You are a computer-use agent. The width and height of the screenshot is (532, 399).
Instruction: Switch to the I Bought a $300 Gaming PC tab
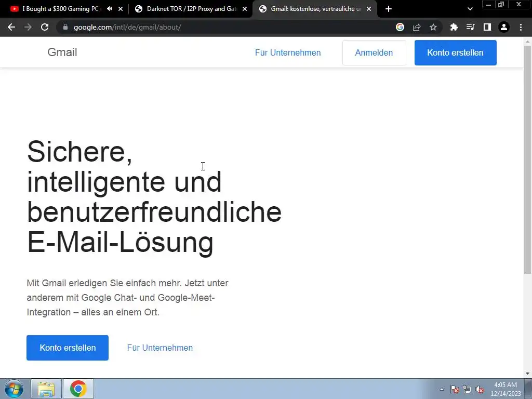click(61, 9)
